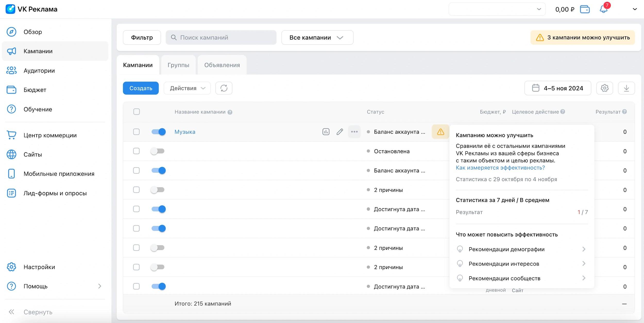Viewport: 644px width, 323px height.
Task: Open the Действия dropdown
Action: pyautogui.click(x=187, y=88)
